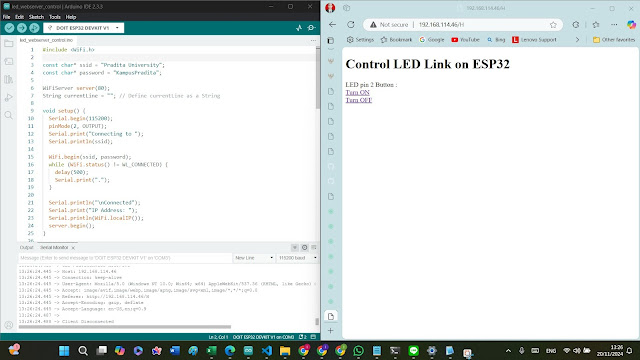Open the Debug panel in the Arduino sidebar
640x360 pixels.
click(9, 98)
